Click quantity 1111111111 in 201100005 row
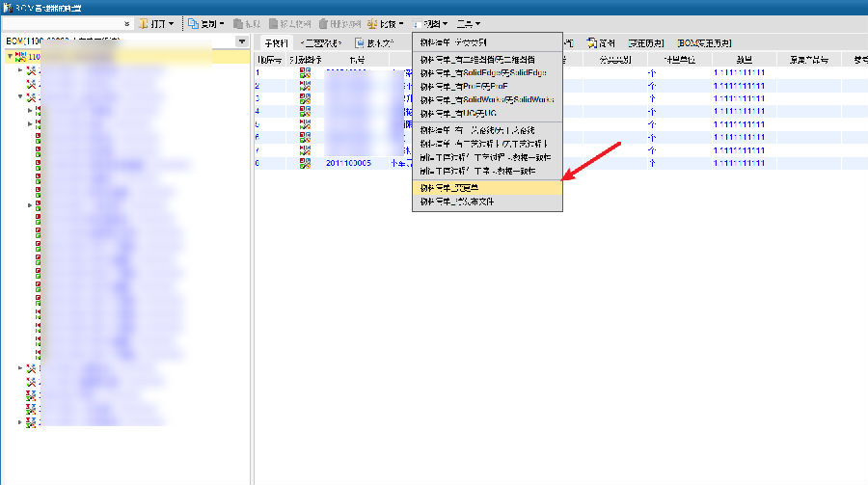Image resolution: width=868 pixels, height=485 pixels. pyautogui.click(x=739, y=163)
